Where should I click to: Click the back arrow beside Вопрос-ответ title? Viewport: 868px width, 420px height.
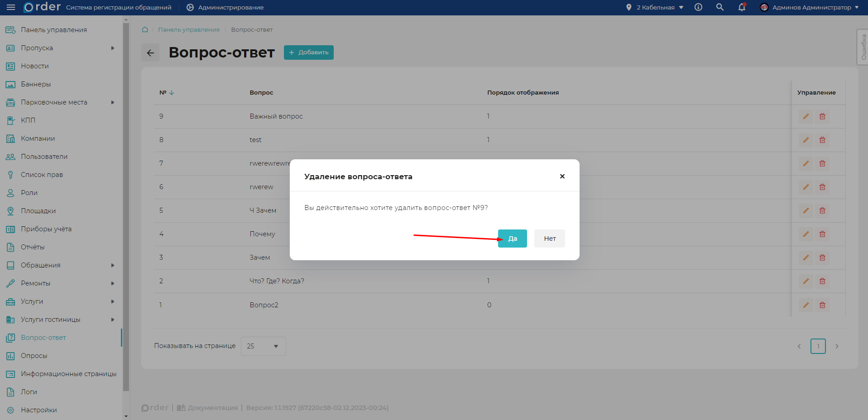150,53
